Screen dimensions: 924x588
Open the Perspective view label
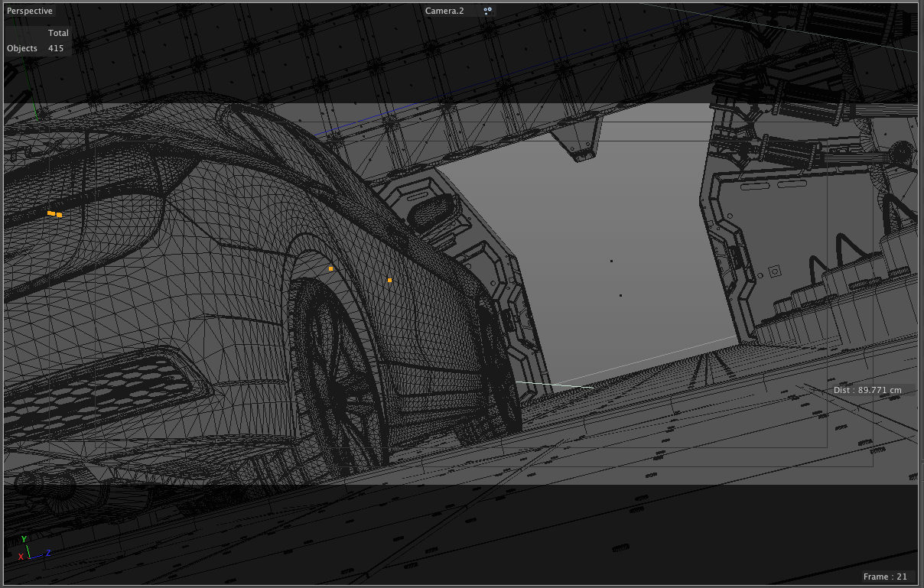pos(30,11)
